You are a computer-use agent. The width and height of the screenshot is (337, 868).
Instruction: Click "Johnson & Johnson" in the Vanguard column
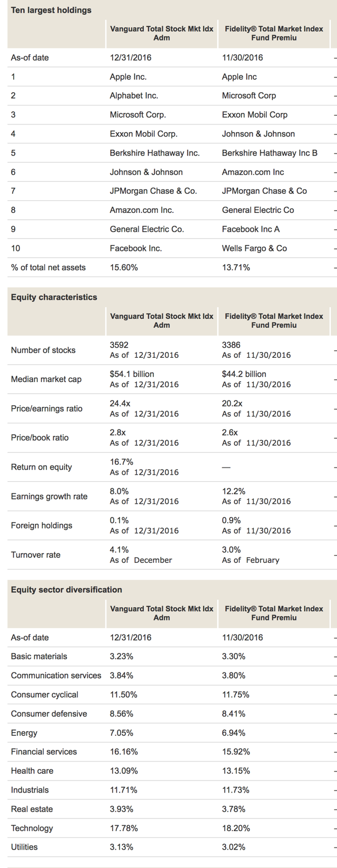click(x=146, y=172)
